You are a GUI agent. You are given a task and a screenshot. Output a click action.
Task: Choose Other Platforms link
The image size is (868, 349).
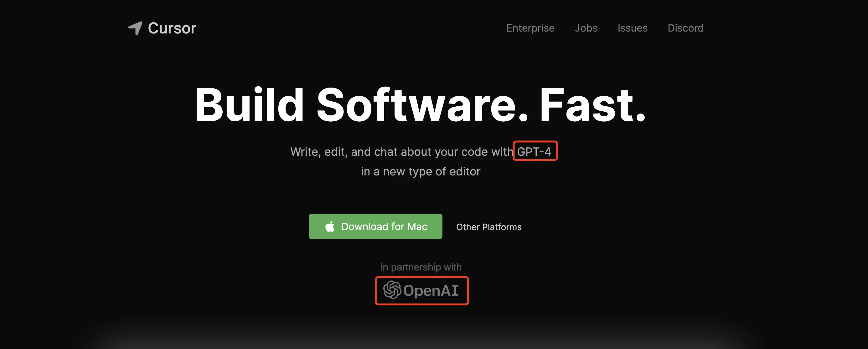click(488, 227)
